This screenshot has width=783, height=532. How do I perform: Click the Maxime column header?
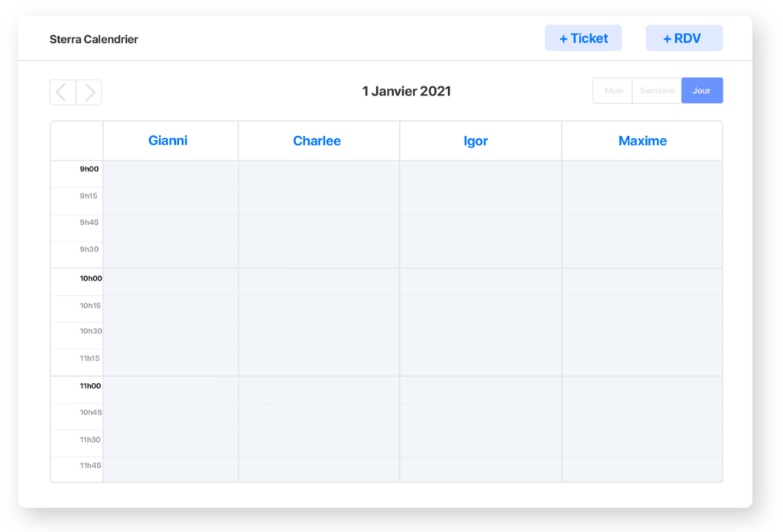point(642,141)
